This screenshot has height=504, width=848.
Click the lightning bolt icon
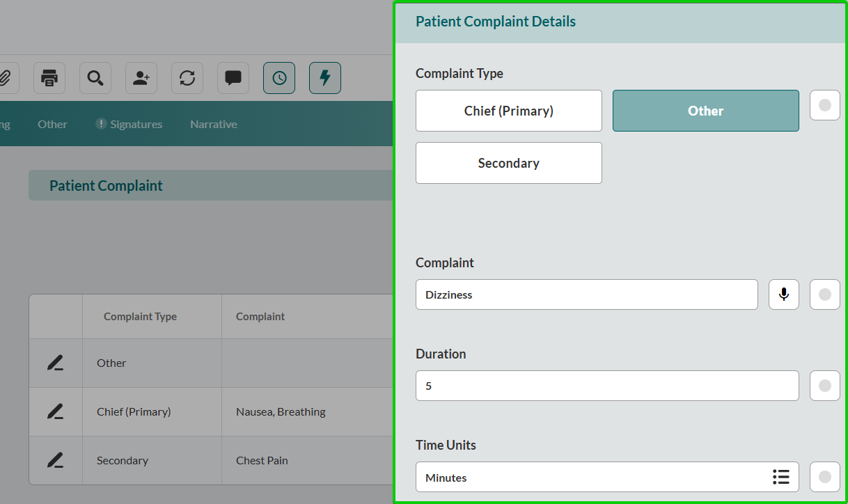click(325, 78)
